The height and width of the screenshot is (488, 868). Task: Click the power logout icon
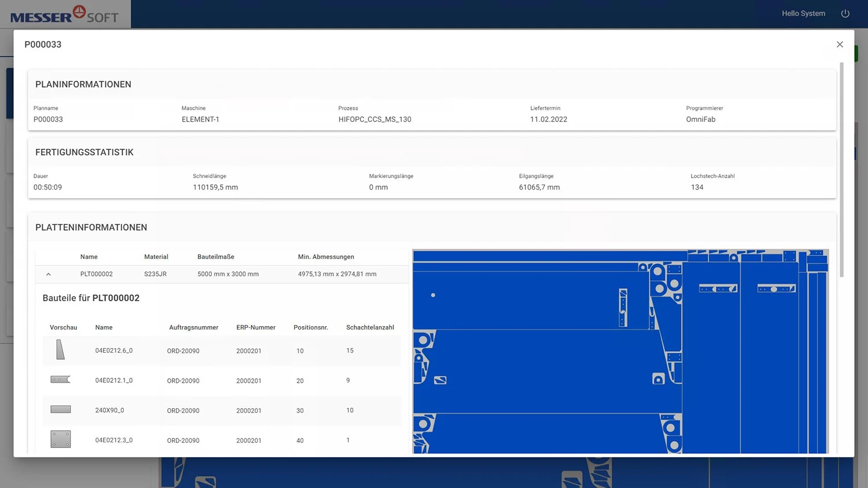tap(845, 13)
